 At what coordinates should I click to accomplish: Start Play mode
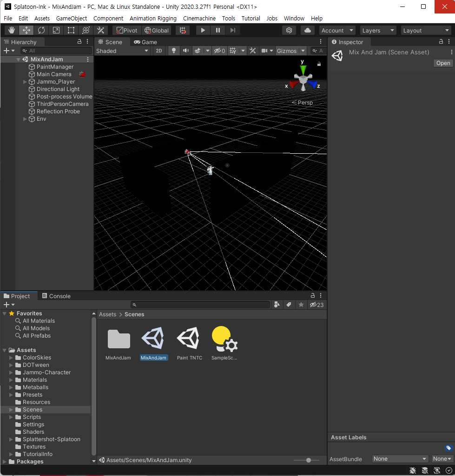point(203,30)
